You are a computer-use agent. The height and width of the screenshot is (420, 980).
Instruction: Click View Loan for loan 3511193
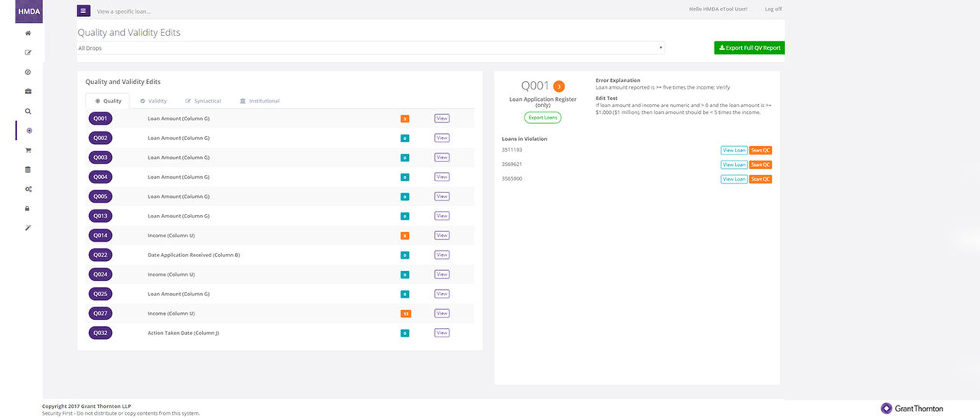tap(733, 151)
